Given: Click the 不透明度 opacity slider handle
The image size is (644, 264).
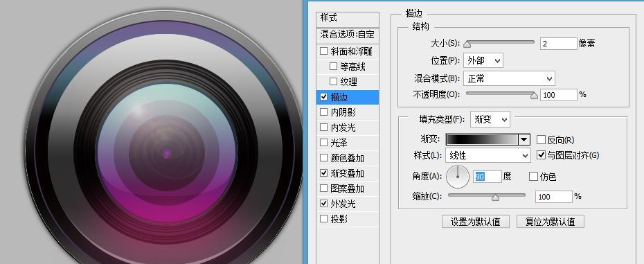Looking at the screenshot, I should point(534,96).
